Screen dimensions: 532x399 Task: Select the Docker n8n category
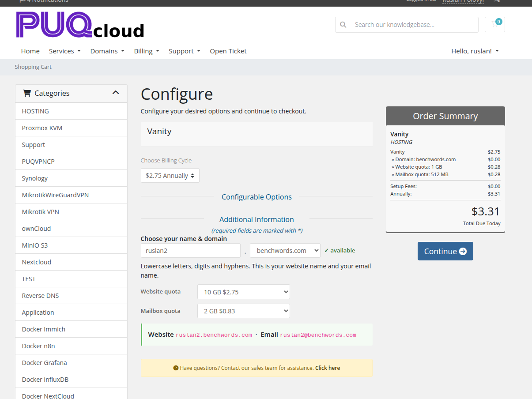(x=71, y=346)
